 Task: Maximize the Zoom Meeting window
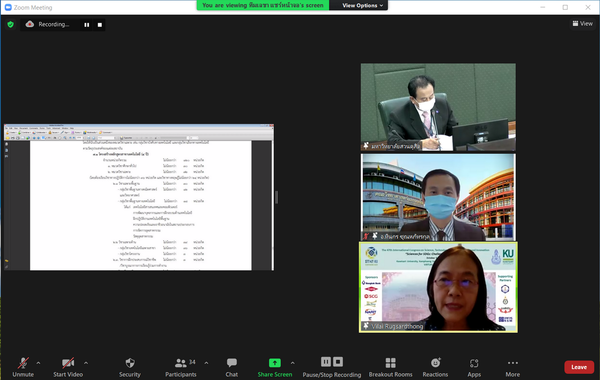click(565, 7)
